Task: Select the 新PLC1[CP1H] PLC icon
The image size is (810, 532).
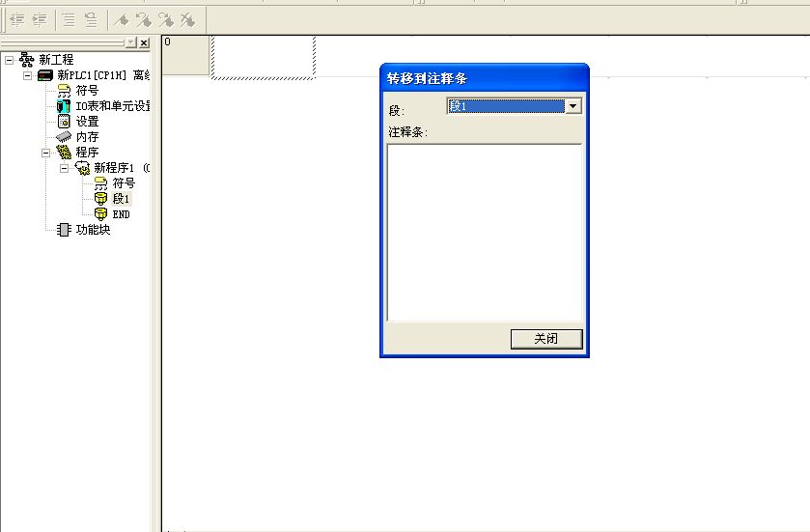Action: point(45,75)
